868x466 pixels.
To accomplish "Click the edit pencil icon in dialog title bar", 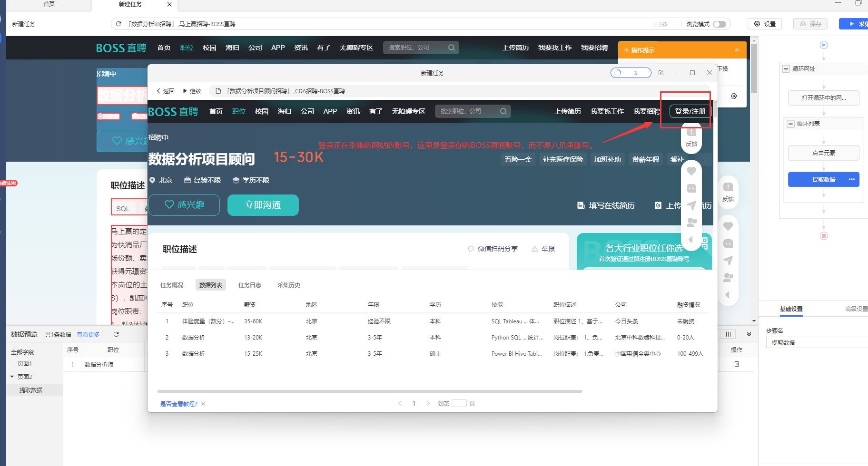I will [661, 73].
